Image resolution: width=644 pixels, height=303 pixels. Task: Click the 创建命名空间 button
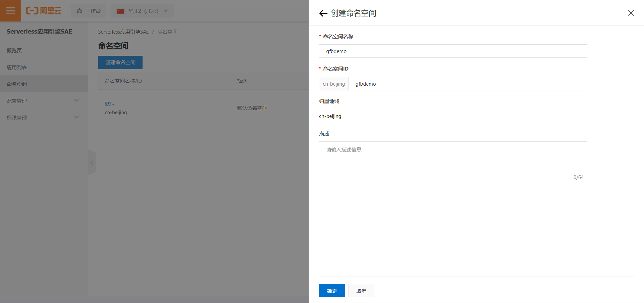pyautogui.click(x=120, y=62)
